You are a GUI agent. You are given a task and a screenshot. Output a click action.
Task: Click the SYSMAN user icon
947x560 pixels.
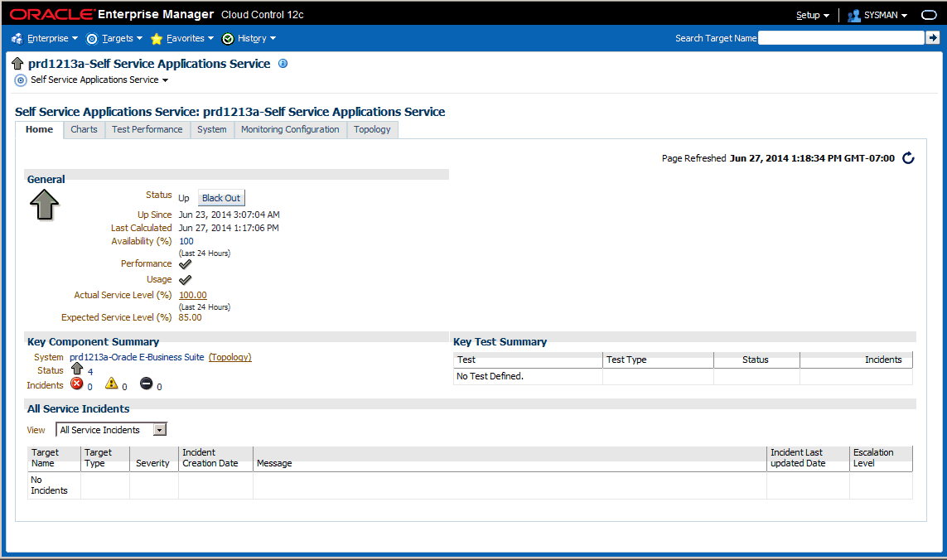pyautogui.click(x=854, y=16)
